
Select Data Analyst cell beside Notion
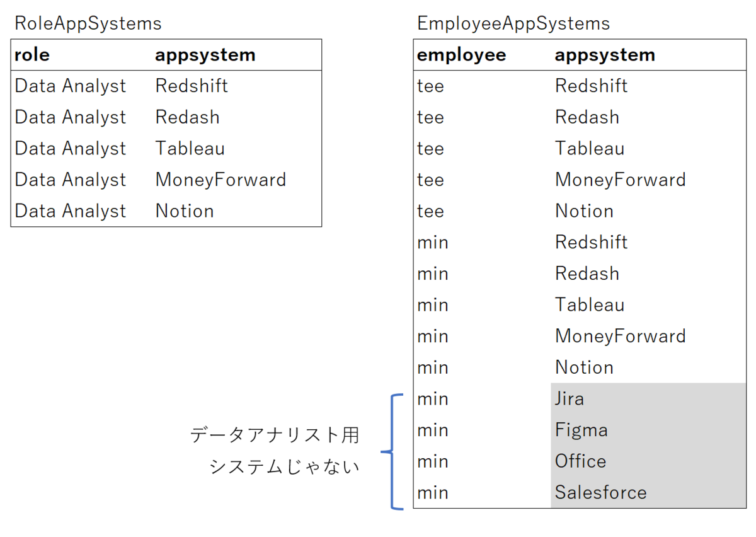(71, 211)
